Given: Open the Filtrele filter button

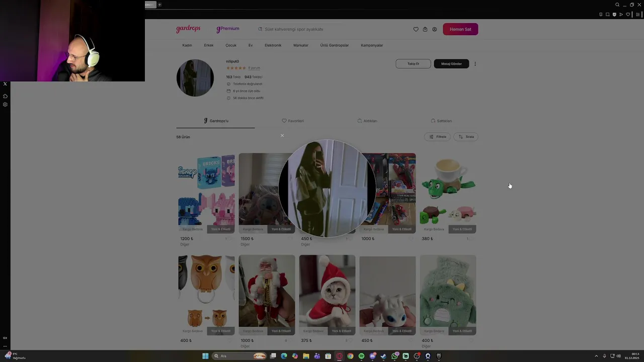Looking at the screenshot, I should click(437, 137).
